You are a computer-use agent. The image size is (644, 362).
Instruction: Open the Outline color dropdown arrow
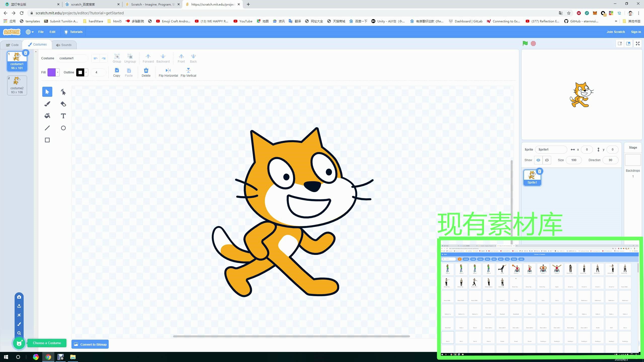(86, 72)
